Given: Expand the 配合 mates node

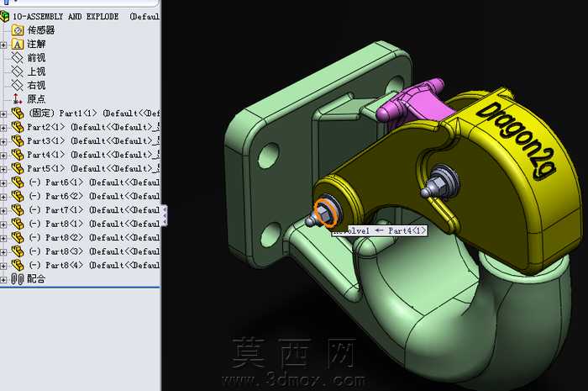Looking at the screenshot, I should pos(3,280).
